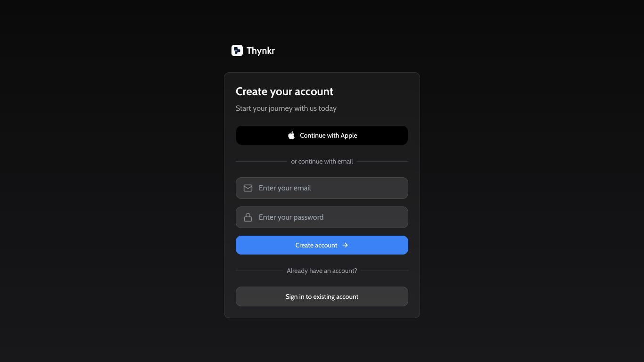This screenshot has height=362, width=644.
Task: Click the Create your account heading
Action: point(284,91)
